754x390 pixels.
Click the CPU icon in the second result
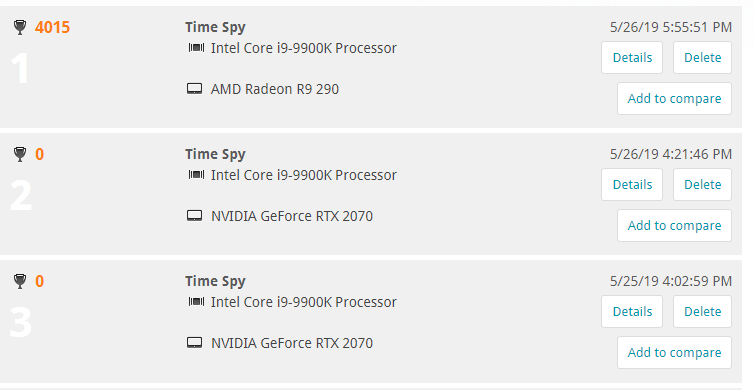click(196, 175)
